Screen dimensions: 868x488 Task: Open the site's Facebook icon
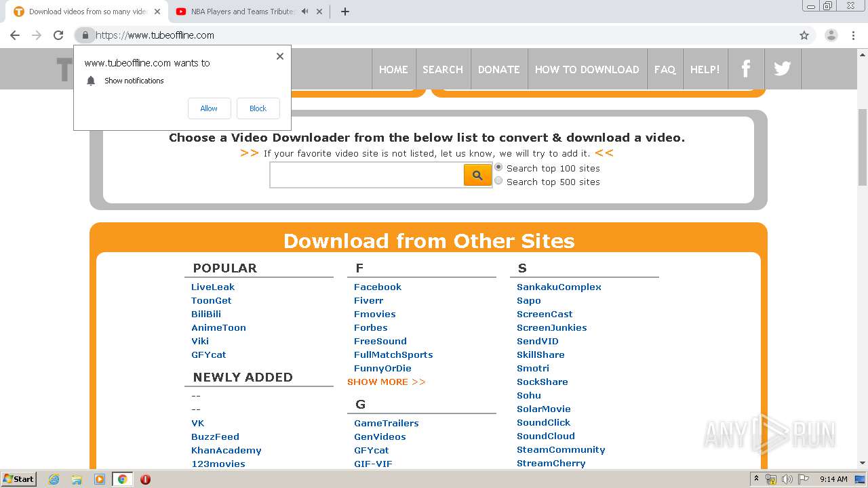746,68
